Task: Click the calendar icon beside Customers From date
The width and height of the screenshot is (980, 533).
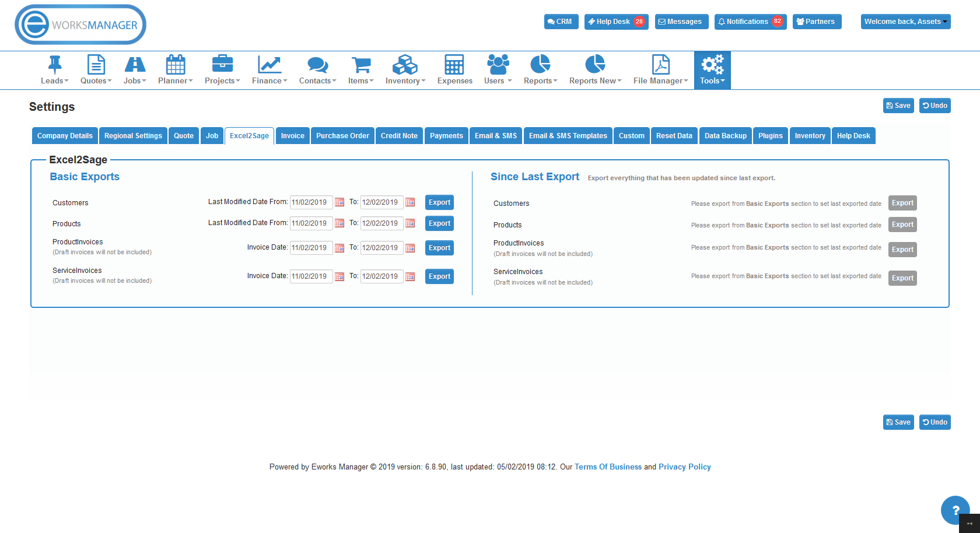Action: tap(339, 202)
